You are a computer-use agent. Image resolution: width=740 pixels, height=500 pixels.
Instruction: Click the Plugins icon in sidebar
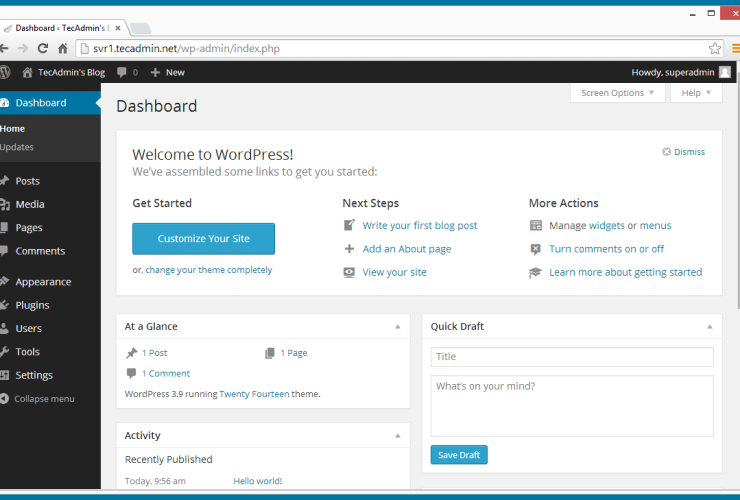(x=5, y=305)
